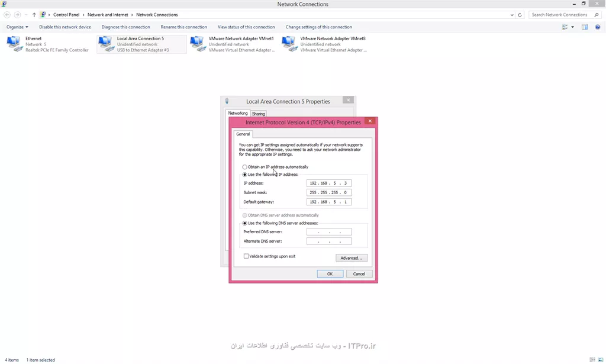
Task: Confirm IPv4 settings with OK
Action: (330, 274)
